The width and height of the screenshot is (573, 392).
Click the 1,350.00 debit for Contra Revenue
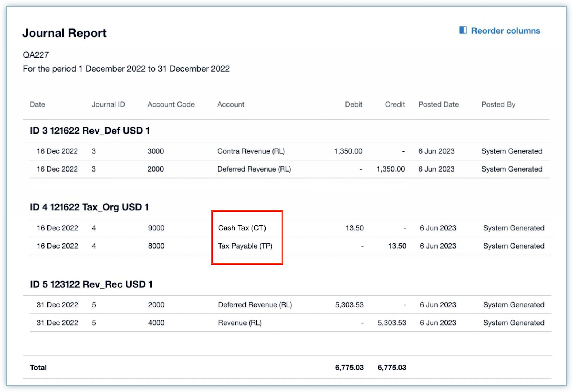click(348, 151)
